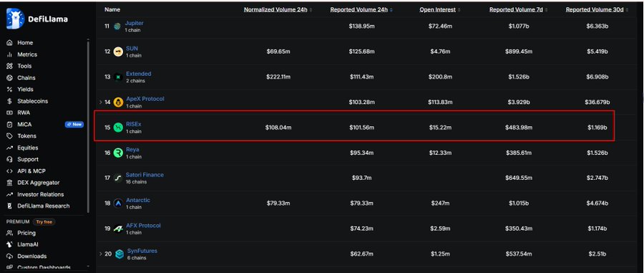Sort by Reported Volume 24h column
The height and width of the screenshot is (273, 644).
click(x=361, y=9)
